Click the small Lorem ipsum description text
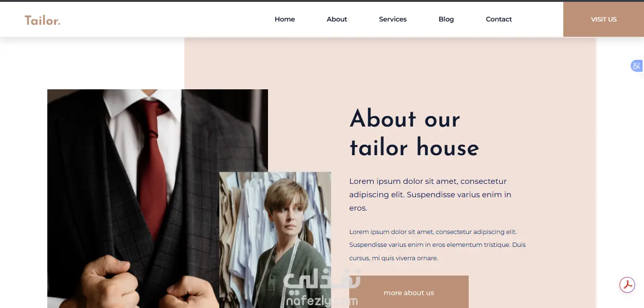 tap(437, 245)
